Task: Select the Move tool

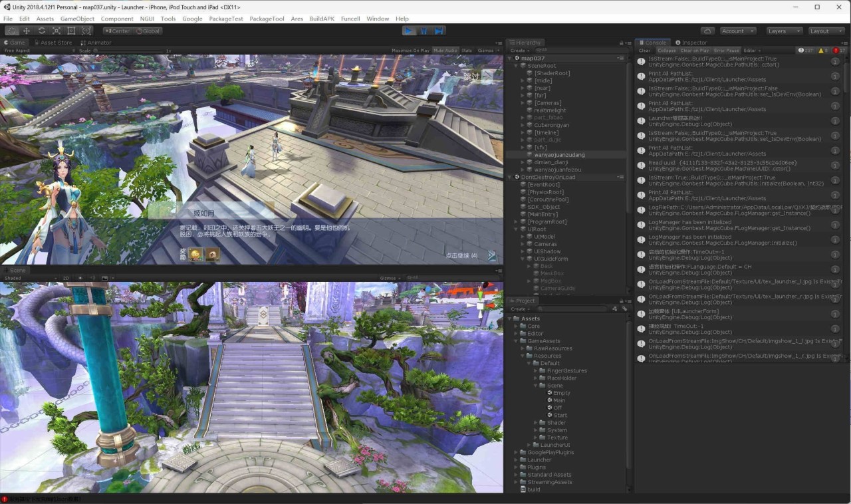Action: pyautogui.click(x=27, y=31)
